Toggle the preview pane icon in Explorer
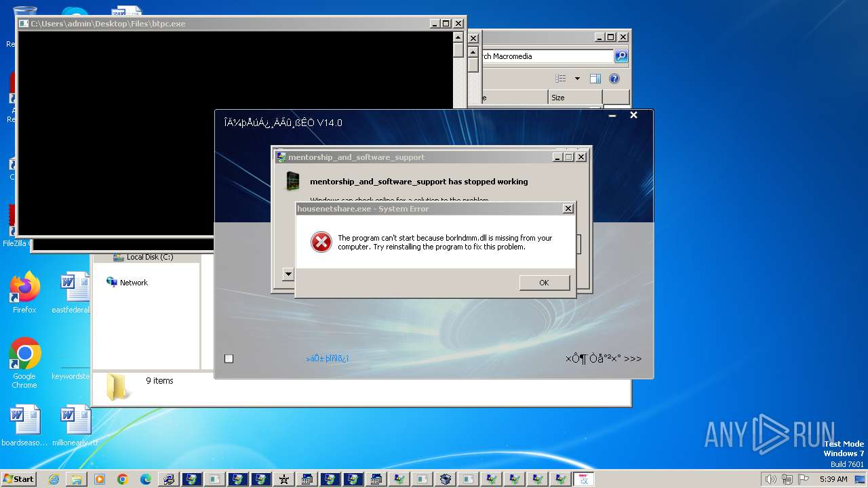868x488 pixels. click(x=595, y=79)
